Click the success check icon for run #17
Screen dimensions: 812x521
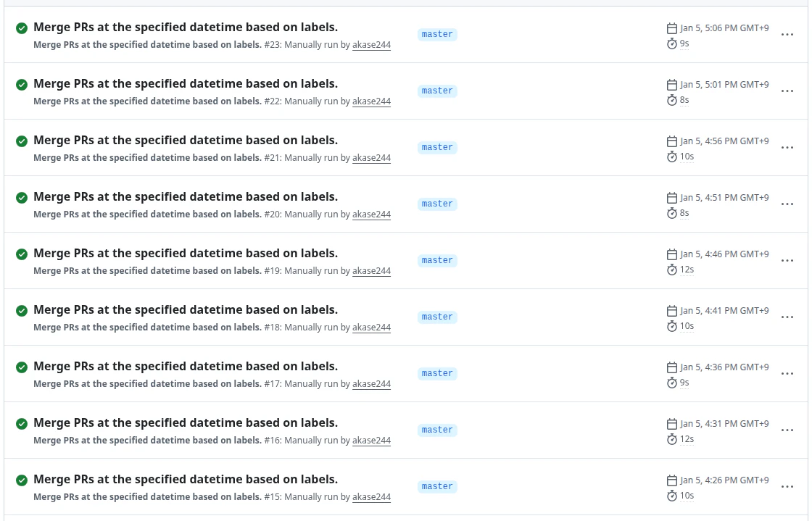(22, 367)
